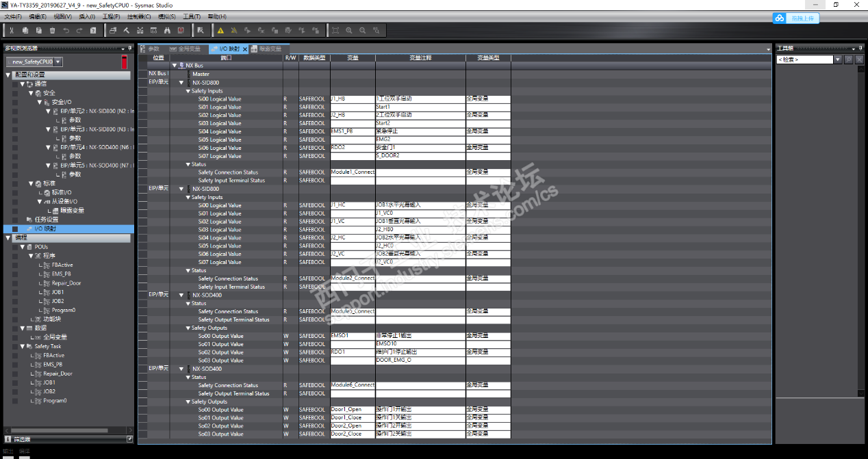Toggle the pin on the filter bar

(129, 438)
